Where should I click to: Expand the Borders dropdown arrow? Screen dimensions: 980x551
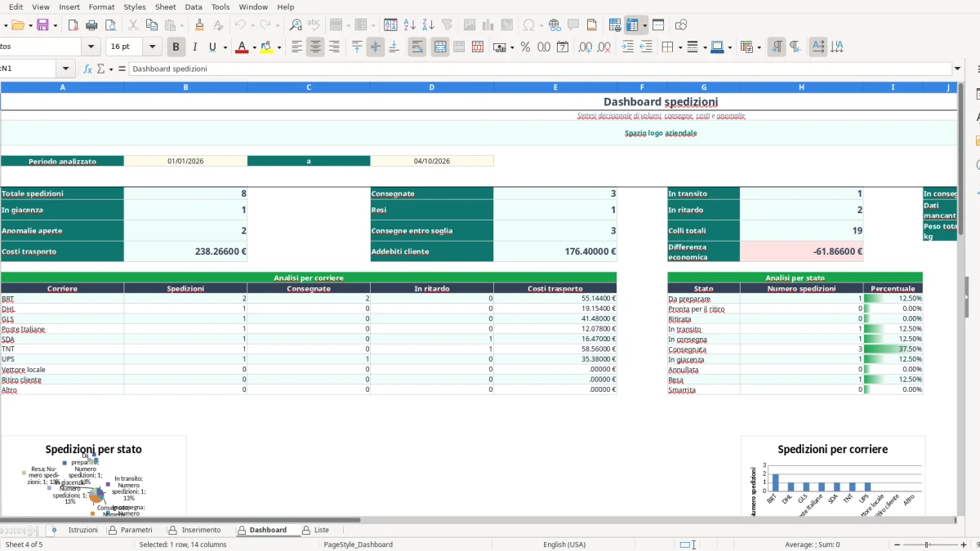pyautogui.click(x=679, y=47)
